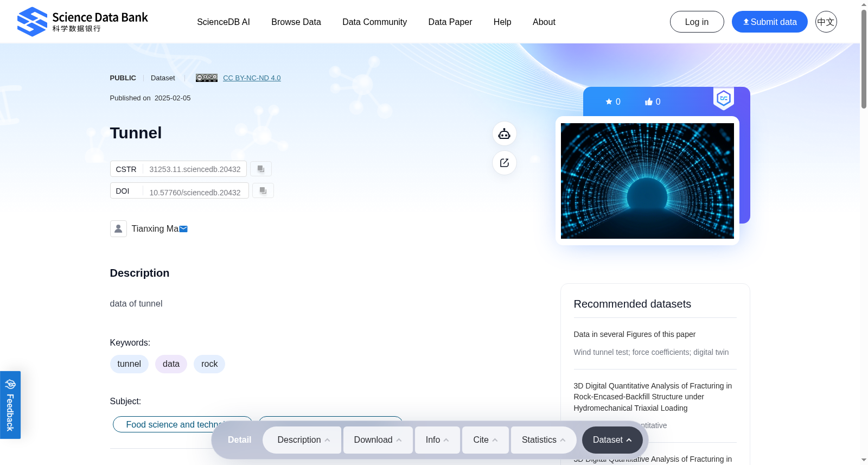This screenshot has width=868, height=465.
Task: Click the Tianxing Ma avatar icon
Action: pos(118,228)
